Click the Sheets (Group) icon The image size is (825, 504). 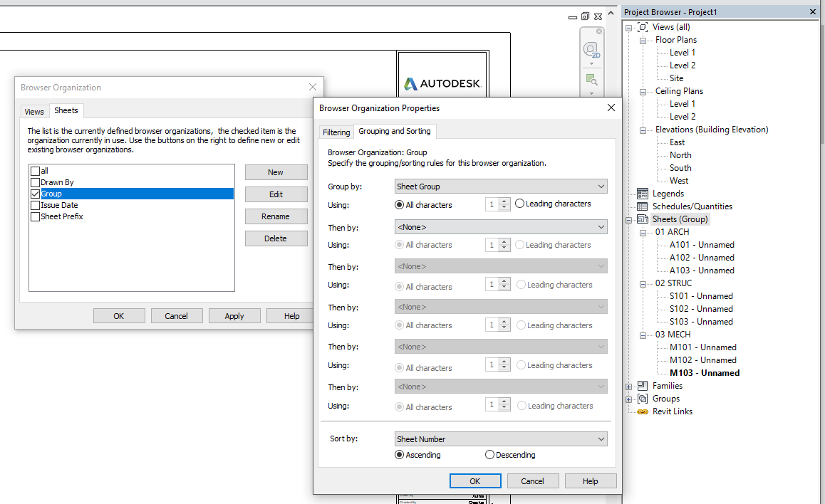click(x=643, y=219)
